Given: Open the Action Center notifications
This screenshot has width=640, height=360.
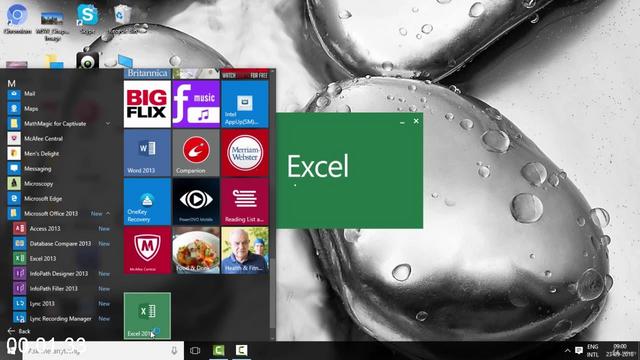Looking at the screenshot, I should 579,351.
